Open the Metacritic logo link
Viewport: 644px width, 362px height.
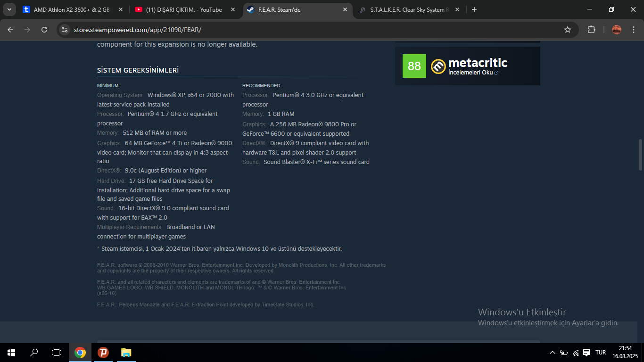[470, 62]
